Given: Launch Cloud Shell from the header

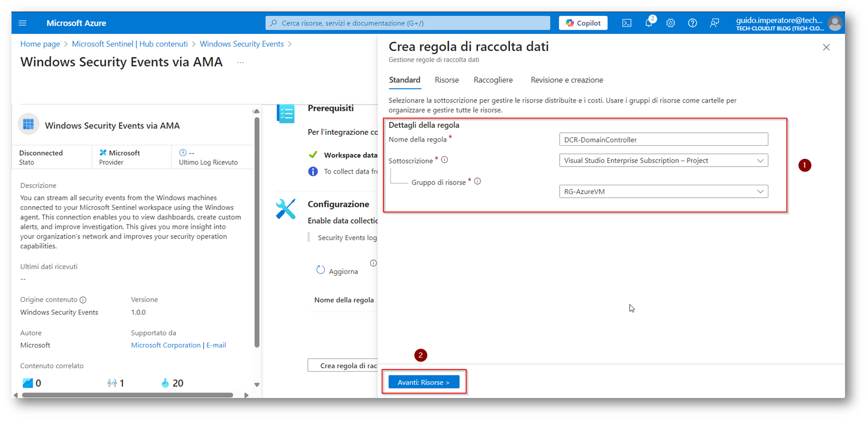Looking at the screenshot, I should point(626,23).
